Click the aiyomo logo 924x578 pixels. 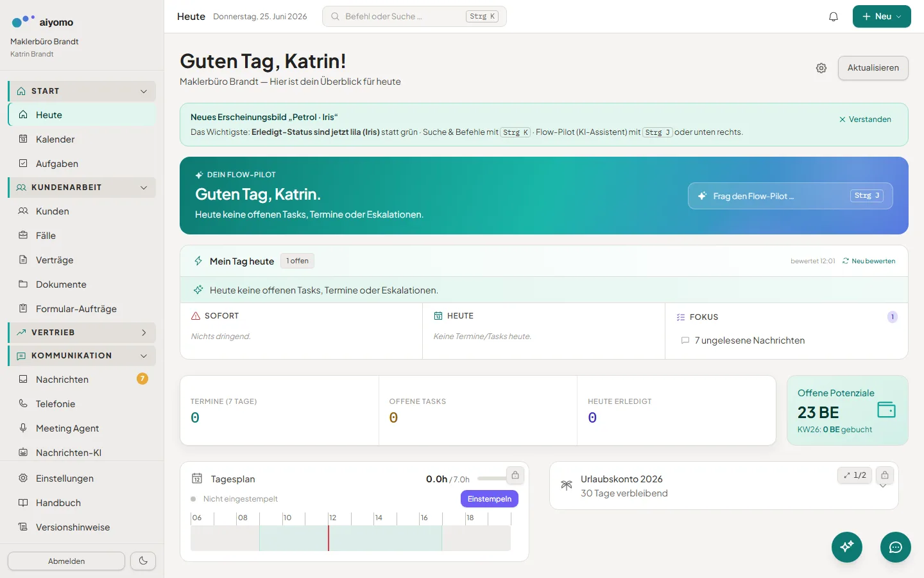pyautogui.click(x=42, y=22)
